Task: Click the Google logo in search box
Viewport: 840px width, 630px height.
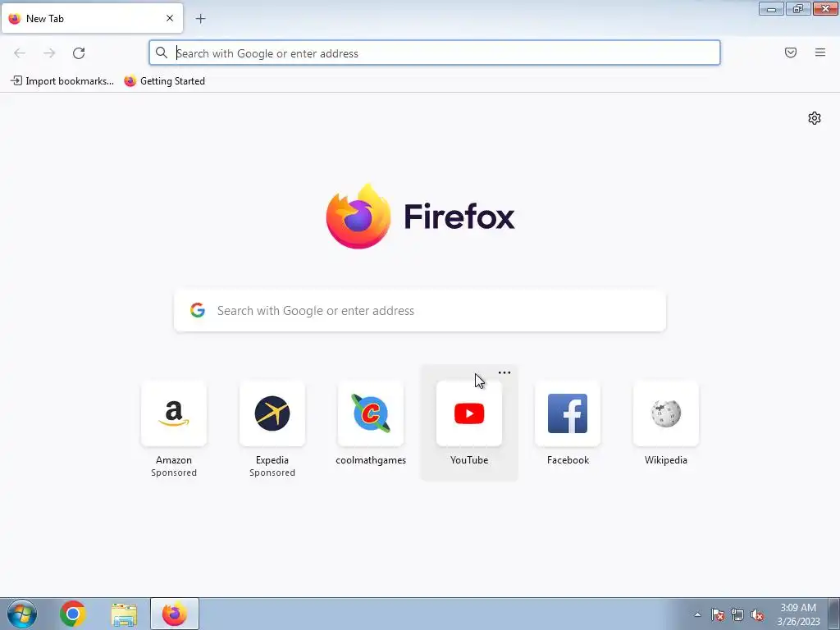Action: (198, 310)
